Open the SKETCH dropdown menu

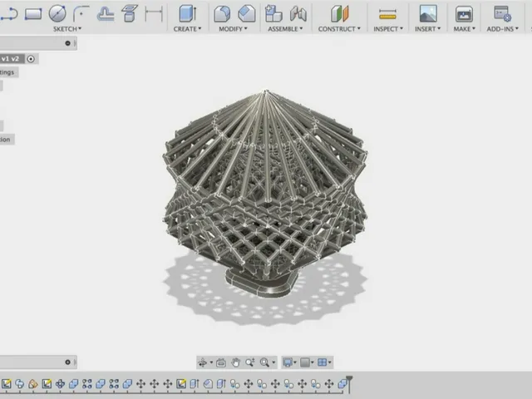(67, 29)
